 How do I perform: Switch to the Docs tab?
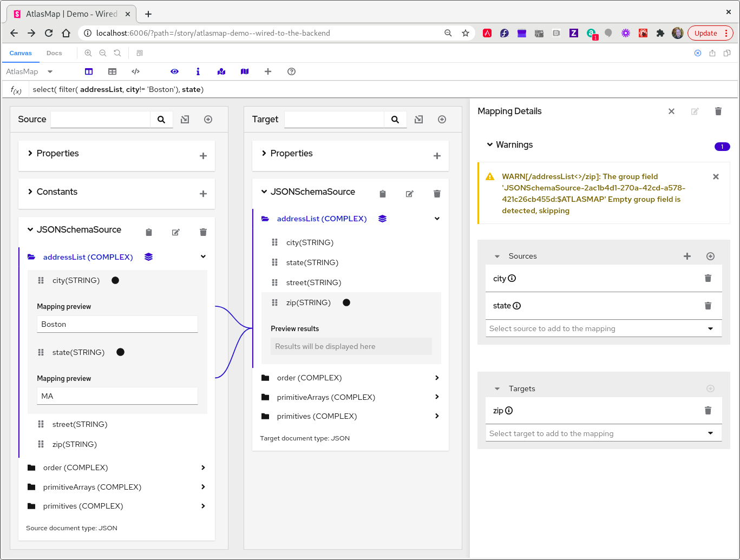(x=54, y=52)
